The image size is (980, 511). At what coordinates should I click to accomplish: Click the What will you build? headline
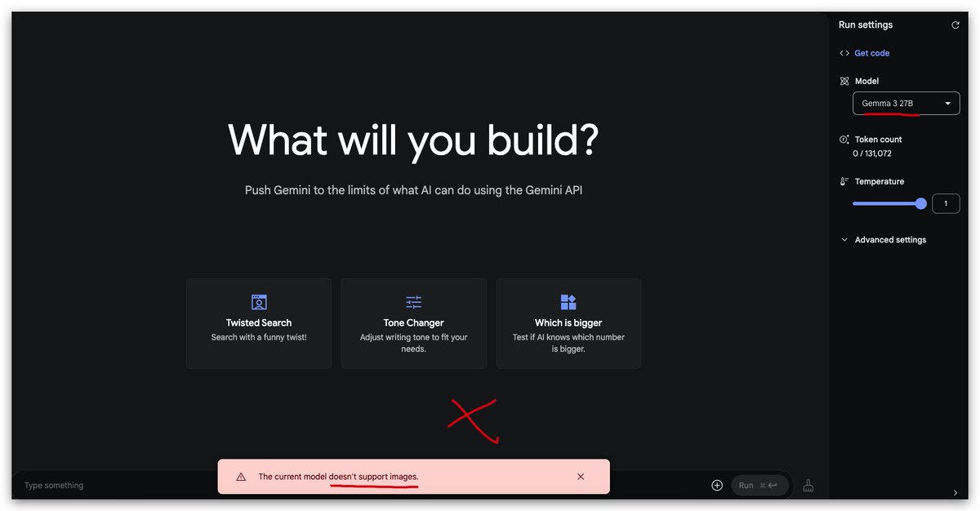(413, 140)
